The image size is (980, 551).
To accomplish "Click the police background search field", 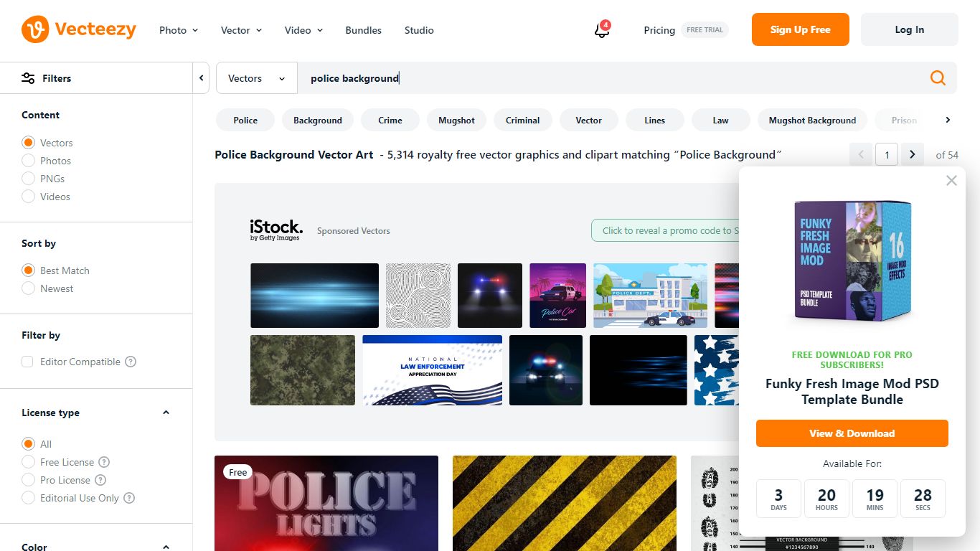I will (610, 78).
